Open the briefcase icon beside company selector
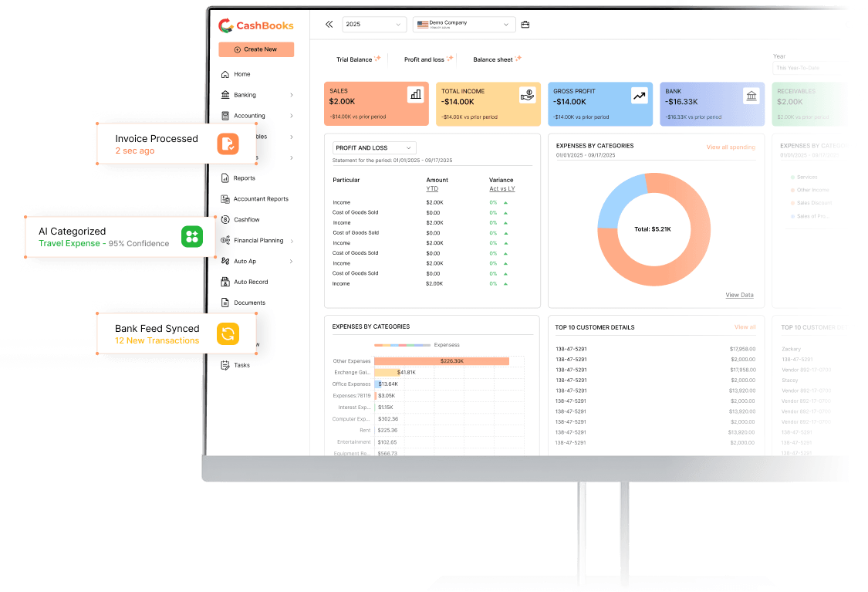 click(x=525, y=25)
